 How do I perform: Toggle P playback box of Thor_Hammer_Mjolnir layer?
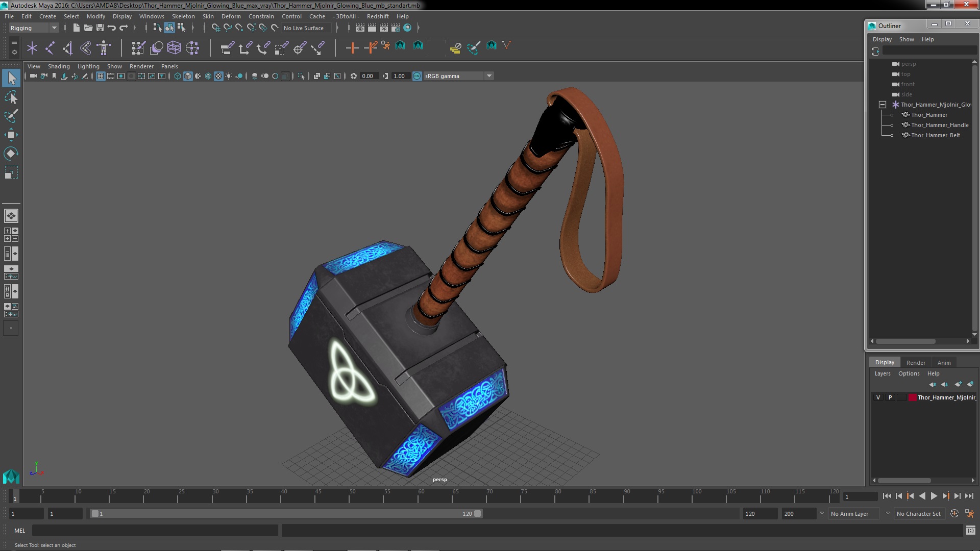[x=890, y=397]
